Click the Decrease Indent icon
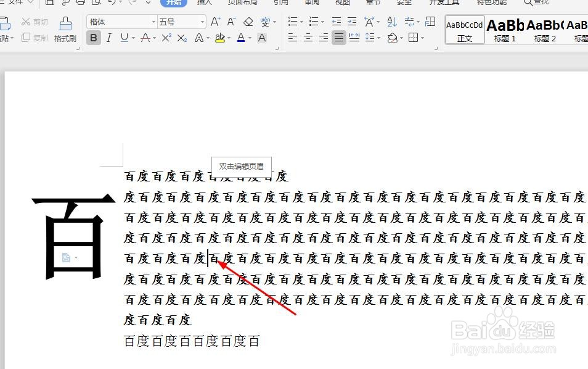 tap(337, 22)
